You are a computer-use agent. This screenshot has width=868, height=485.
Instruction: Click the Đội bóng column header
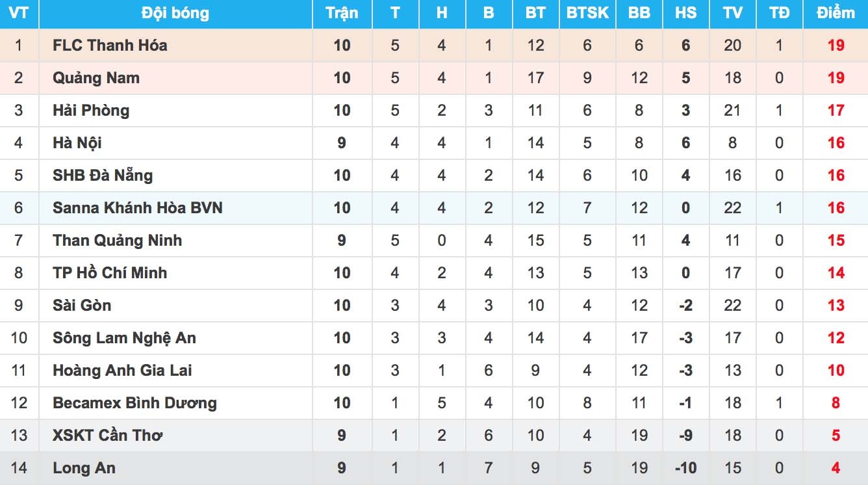point(175,13)
